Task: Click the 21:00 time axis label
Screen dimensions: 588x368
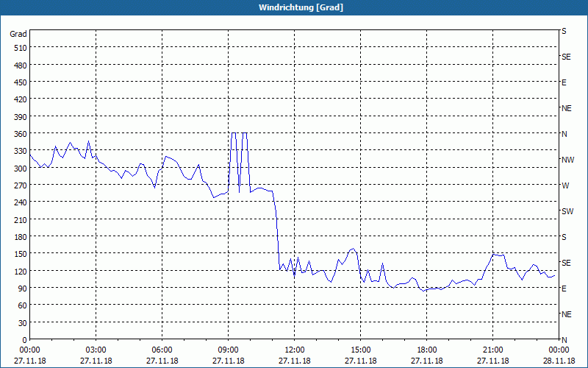Action: click(492, 350)
